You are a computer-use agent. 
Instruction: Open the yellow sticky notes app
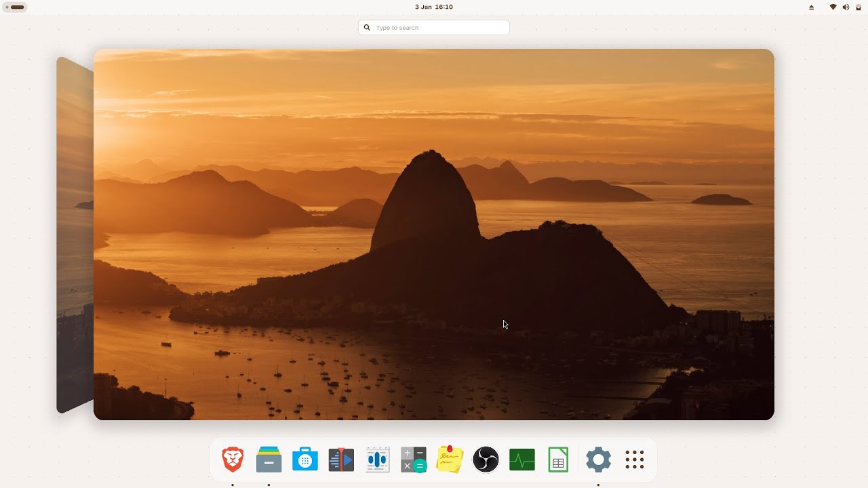pyautogui.click(x=450, y=460)
